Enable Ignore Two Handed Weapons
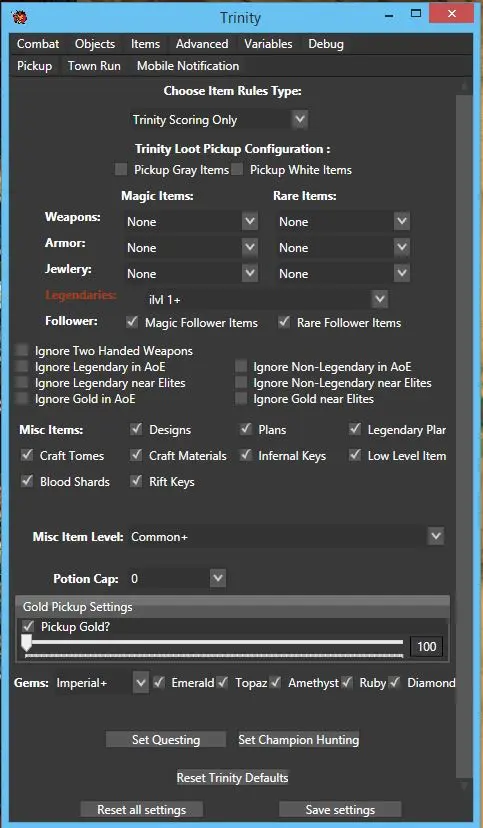The image size is (483, 828). click(22, 350)
